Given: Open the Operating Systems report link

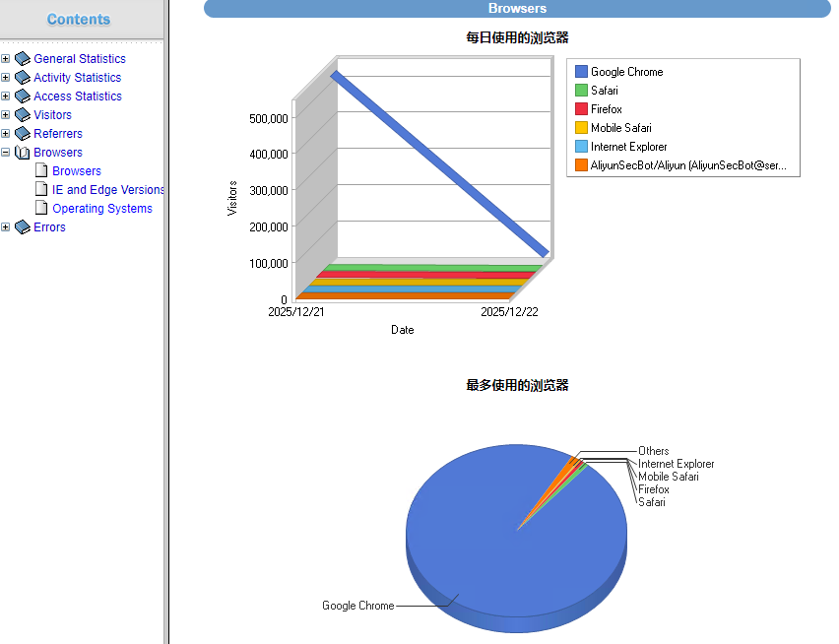Looking at the screenshot, I should (x=102, y=209).
